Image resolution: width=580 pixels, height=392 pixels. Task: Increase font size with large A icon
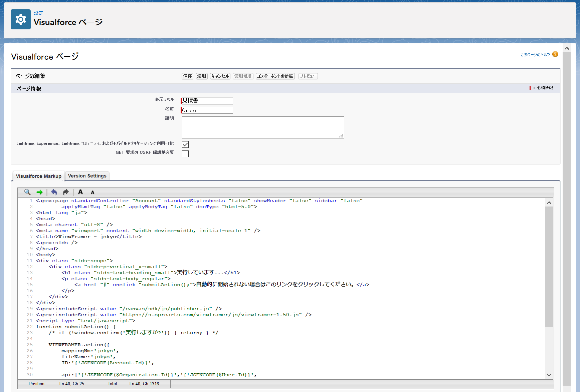point(80,192)
